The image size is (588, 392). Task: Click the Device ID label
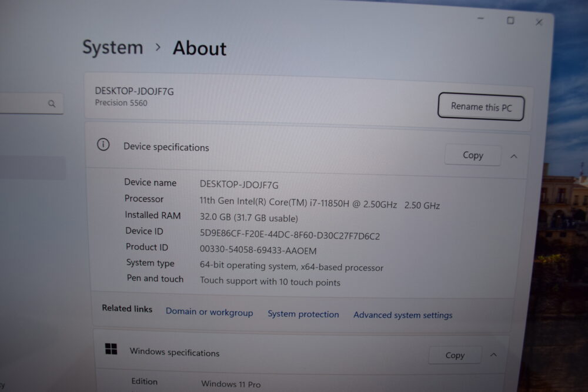pos(145,231)
